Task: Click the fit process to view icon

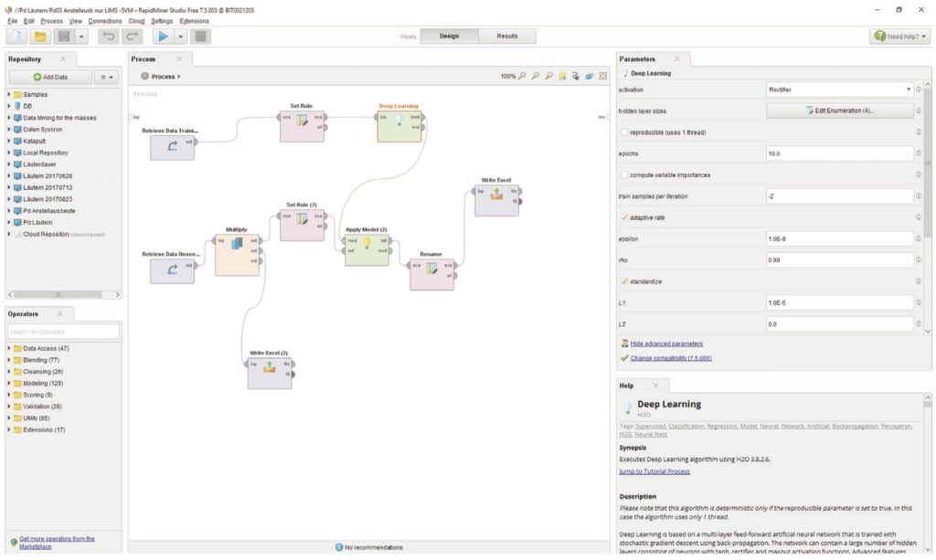Action: (603, 76)
